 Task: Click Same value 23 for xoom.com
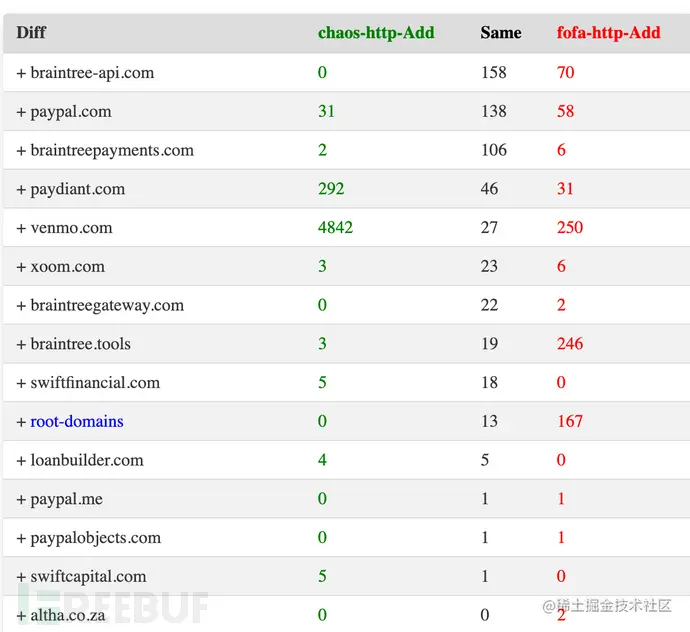point(489,266)
